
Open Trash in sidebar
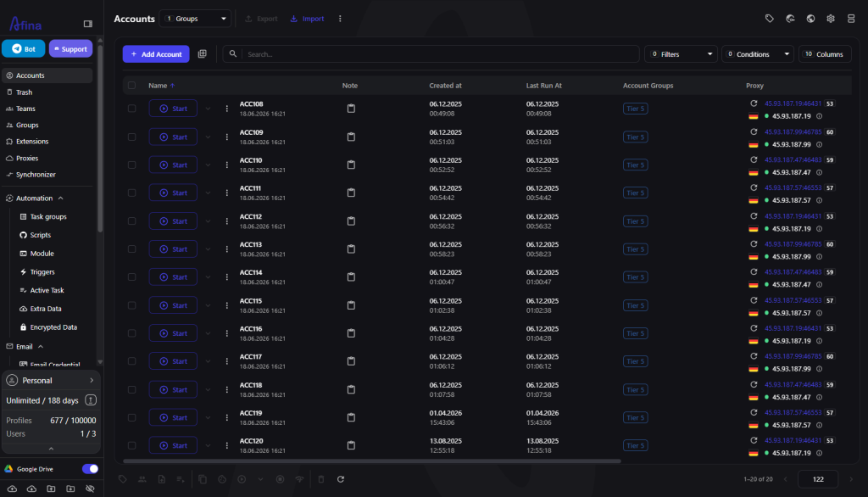47,92
